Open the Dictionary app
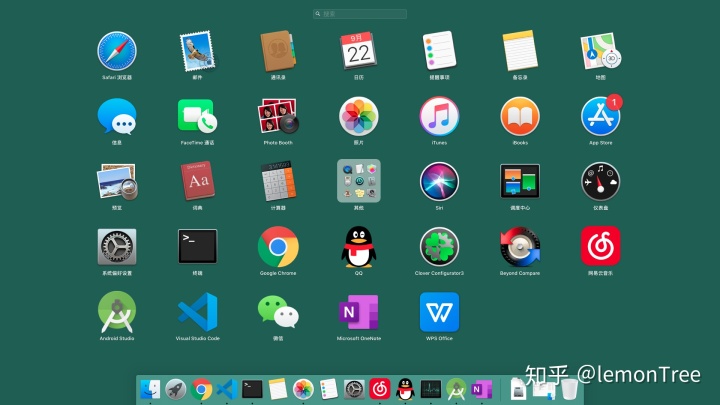 197,181
